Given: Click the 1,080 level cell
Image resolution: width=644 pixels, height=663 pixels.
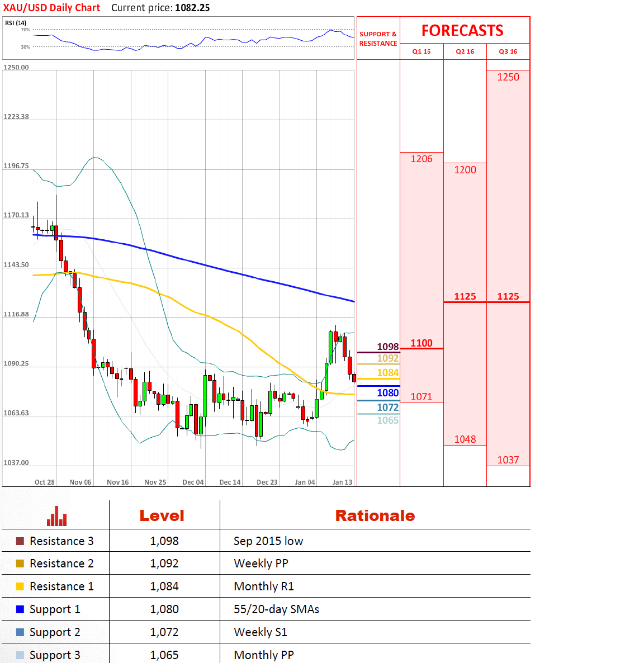Looking at the screenshot, I should click(x=164, y=609).
